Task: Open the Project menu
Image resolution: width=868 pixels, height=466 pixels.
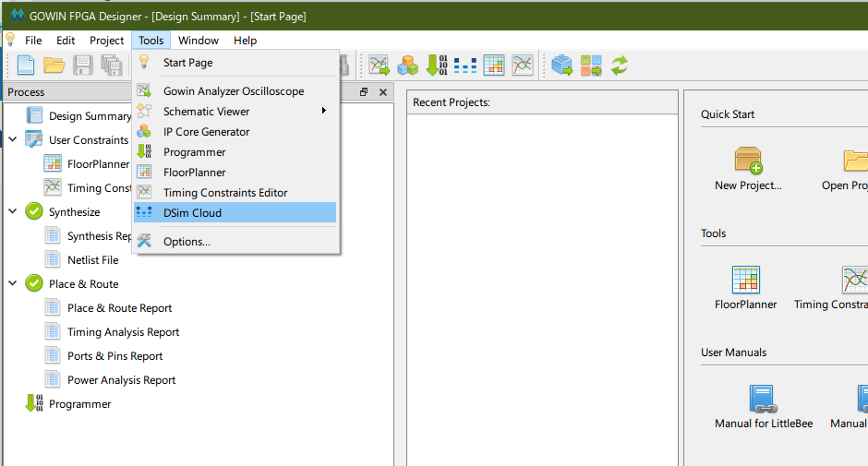Action: [x=106, y=41]
